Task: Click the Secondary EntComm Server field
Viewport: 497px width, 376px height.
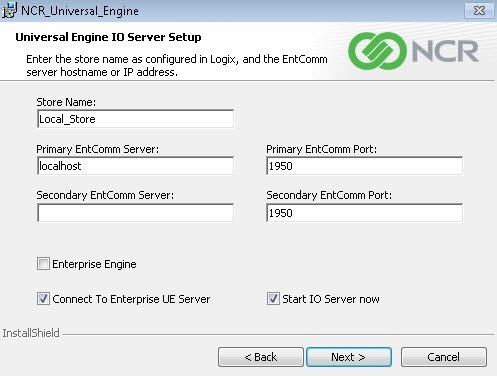Action: (135, 213)
